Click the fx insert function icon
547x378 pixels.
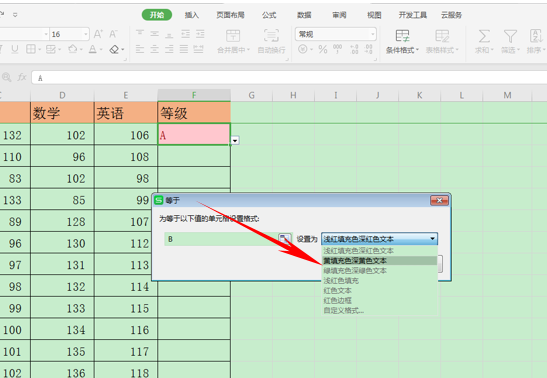point(22,77)
